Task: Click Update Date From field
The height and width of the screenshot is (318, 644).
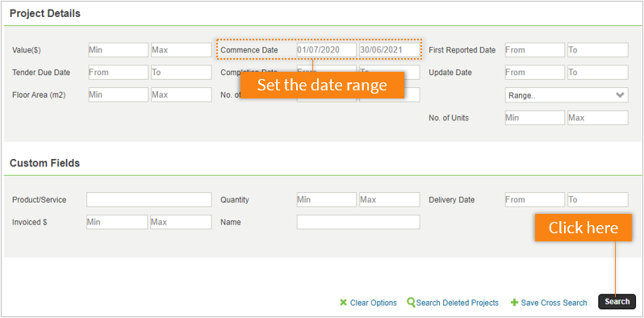Action: point(535,73)
